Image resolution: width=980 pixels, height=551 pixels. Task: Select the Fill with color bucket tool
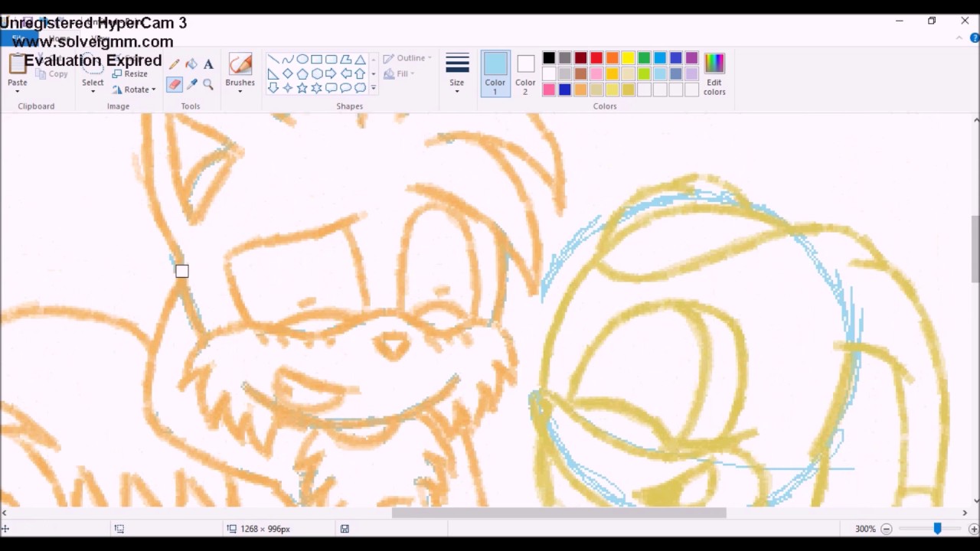tap(191, 64)
